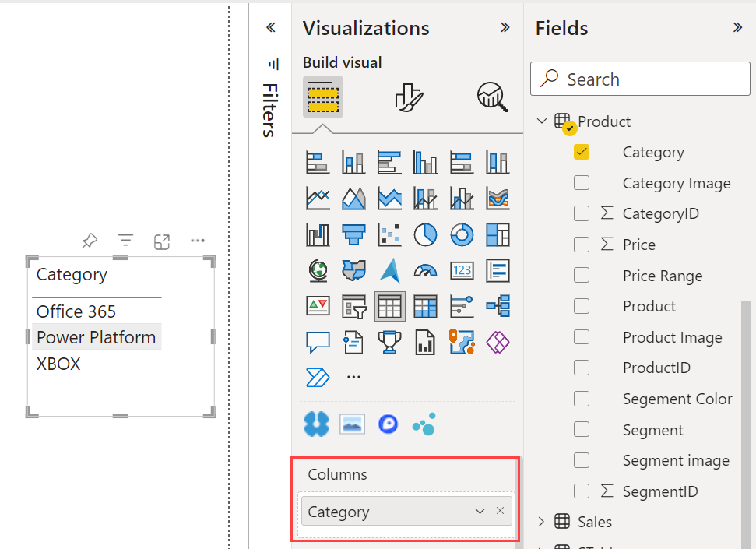Click the Fields pane vertical scrollbar
Screen dimensions: 756x549
click(x=746, y=424)
